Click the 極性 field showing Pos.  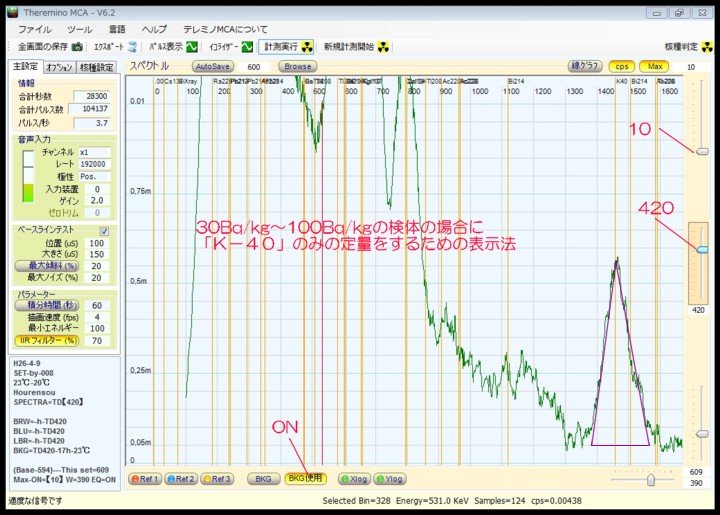pyautogui.click(x=95, y=177)
